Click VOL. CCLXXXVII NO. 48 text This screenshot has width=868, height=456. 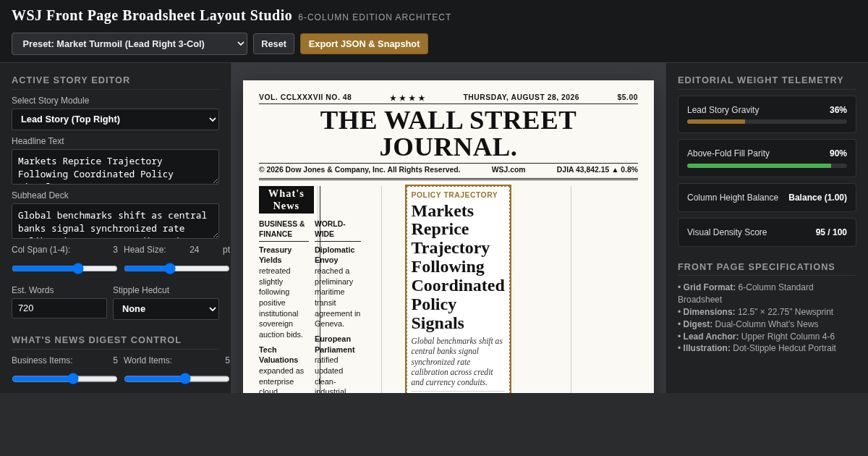pyautogui.click(x=305, y=97)
